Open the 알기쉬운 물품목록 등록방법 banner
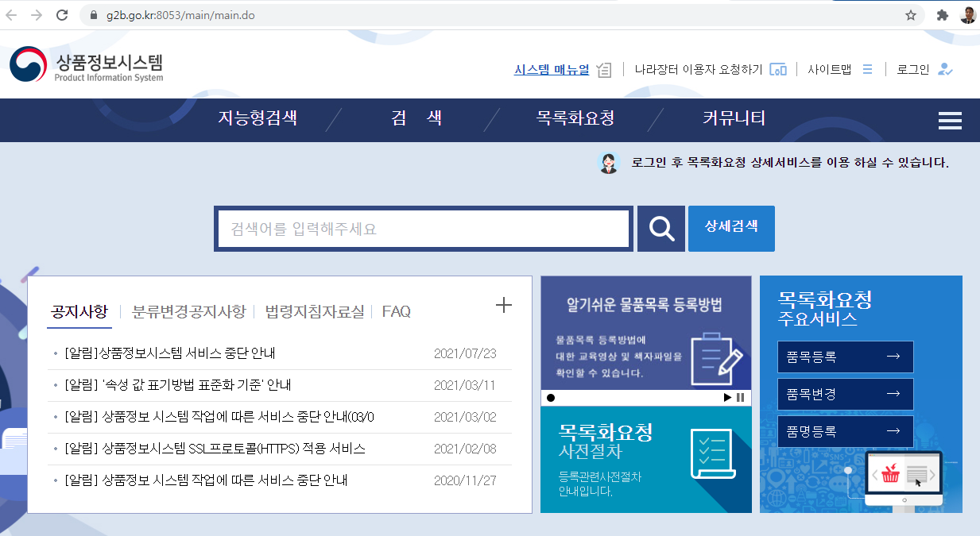Screen dimensions: 980x536 646,333
